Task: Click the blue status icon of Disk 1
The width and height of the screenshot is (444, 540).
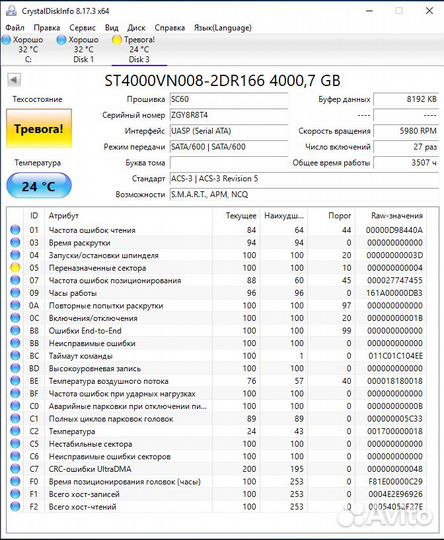Action: coord(61,40)
